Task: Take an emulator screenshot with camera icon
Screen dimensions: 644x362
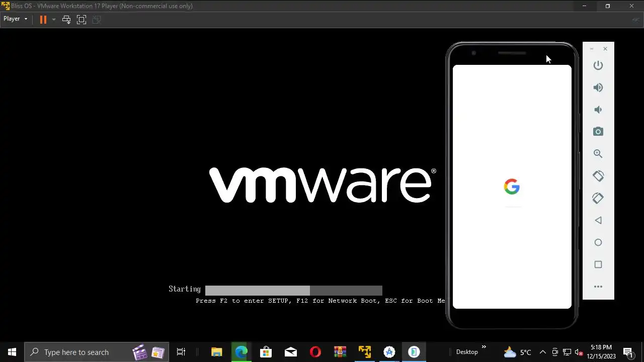Action: point(598,132)
